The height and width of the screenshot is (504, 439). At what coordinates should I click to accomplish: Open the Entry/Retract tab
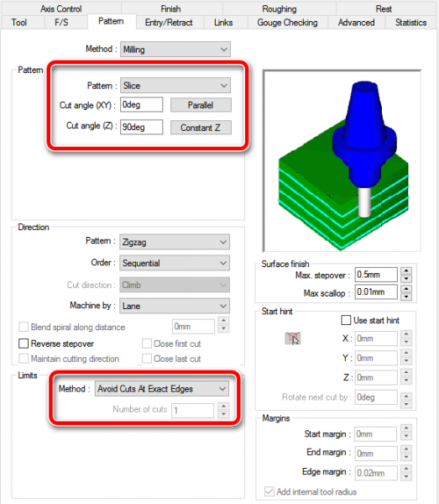169,23
